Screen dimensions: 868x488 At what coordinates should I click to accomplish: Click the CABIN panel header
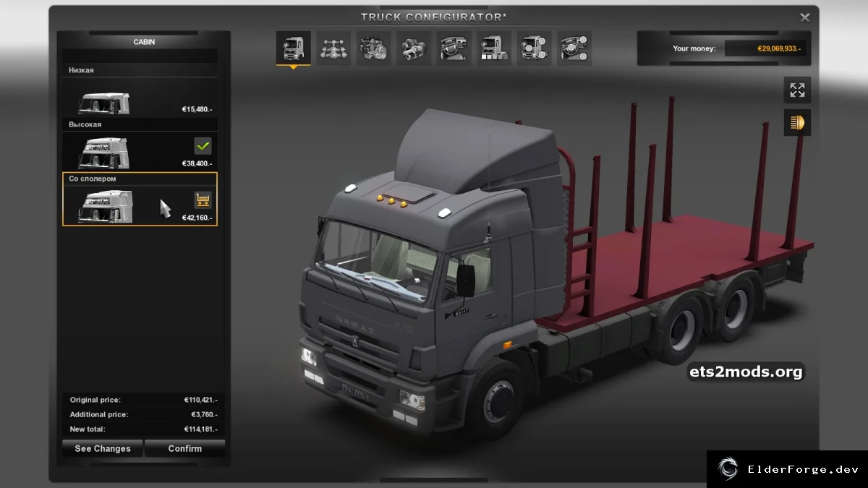click(x=144, y=42)
